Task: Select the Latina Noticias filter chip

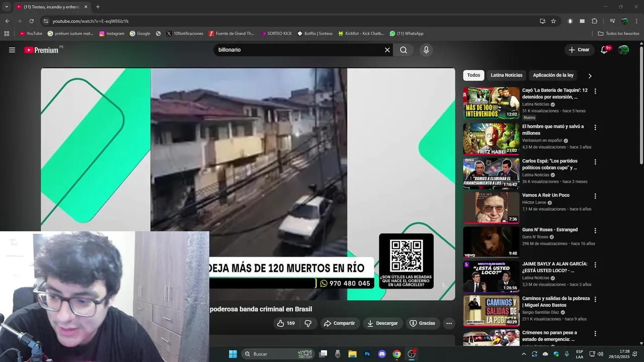Action: (x=507, y=75)
